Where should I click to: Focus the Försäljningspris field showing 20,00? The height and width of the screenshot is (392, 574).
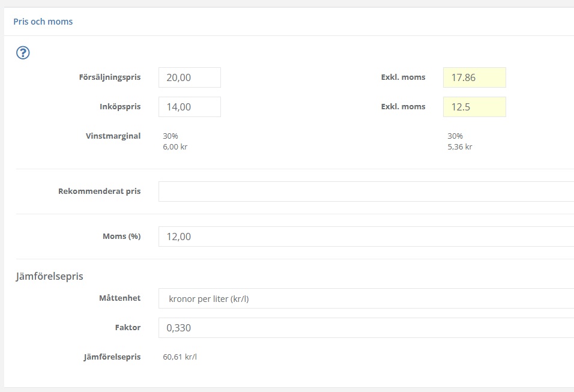click(190, 77)
